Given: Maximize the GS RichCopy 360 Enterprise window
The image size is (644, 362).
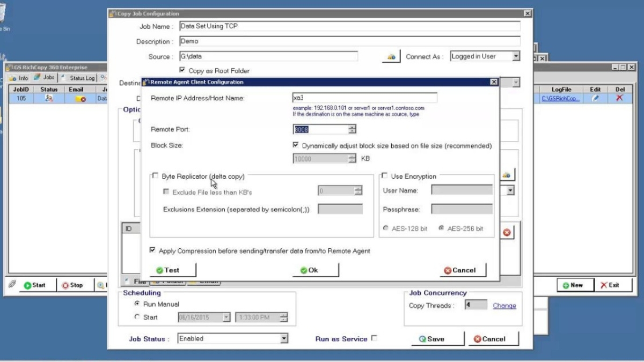Looking at the screenshot, I should pyautogui.click(x=623, y=67).
